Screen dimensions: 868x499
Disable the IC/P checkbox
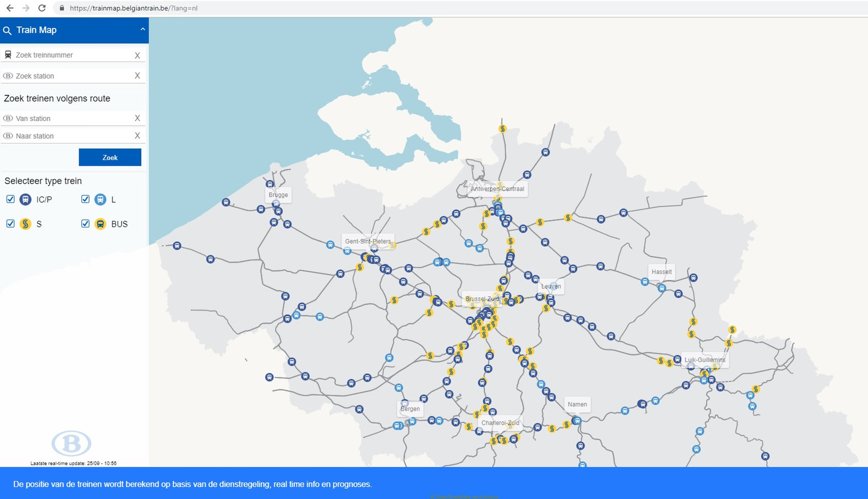point(10,199)
